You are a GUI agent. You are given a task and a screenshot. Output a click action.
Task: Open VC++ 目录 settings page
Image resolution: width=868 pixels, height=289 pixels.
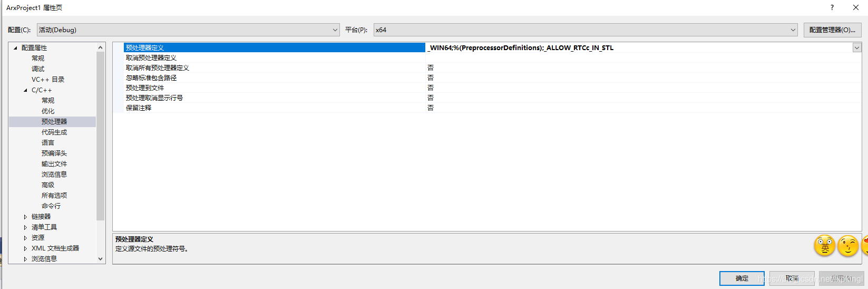click(x=48, y=80)
